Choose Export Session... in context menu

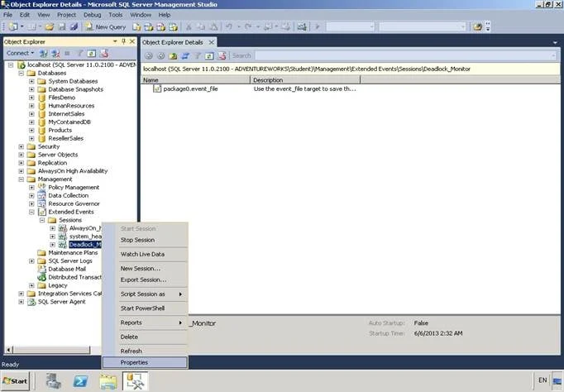click(145, 280)
